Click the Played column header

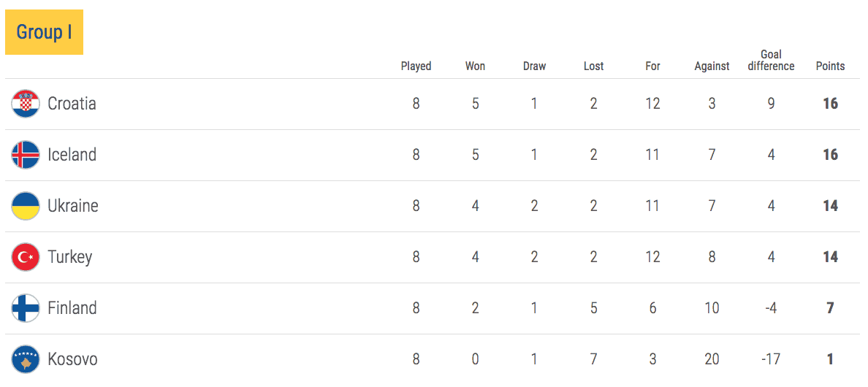[x=416, y=66]
